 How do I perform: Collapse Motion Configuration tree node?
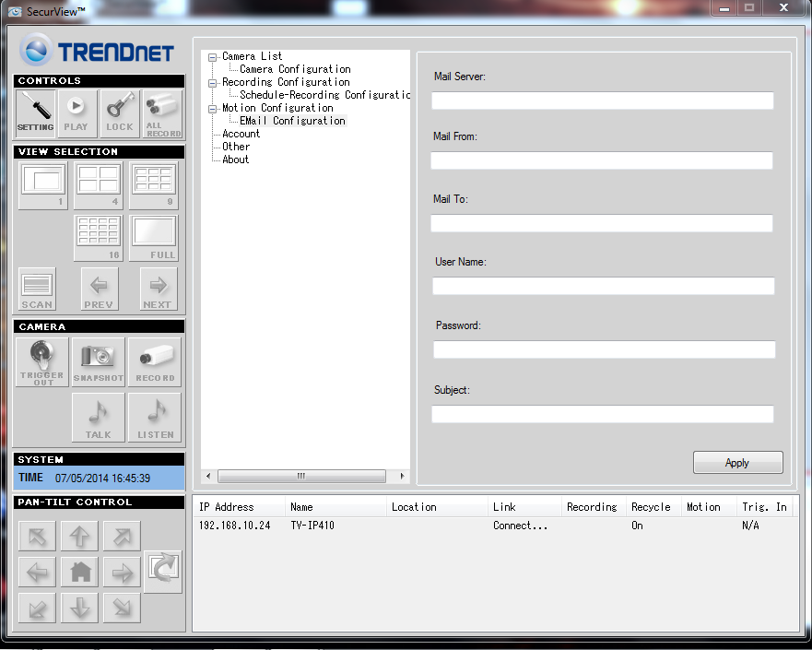click(x=212, y=110)
